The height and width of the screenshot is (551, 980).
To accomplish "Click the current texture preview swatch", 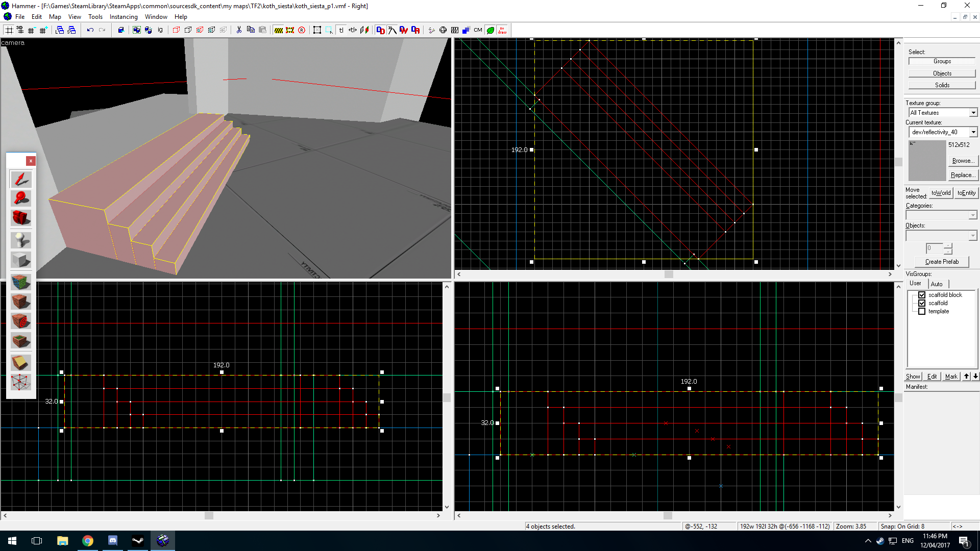I will click(x=927, y=160).
